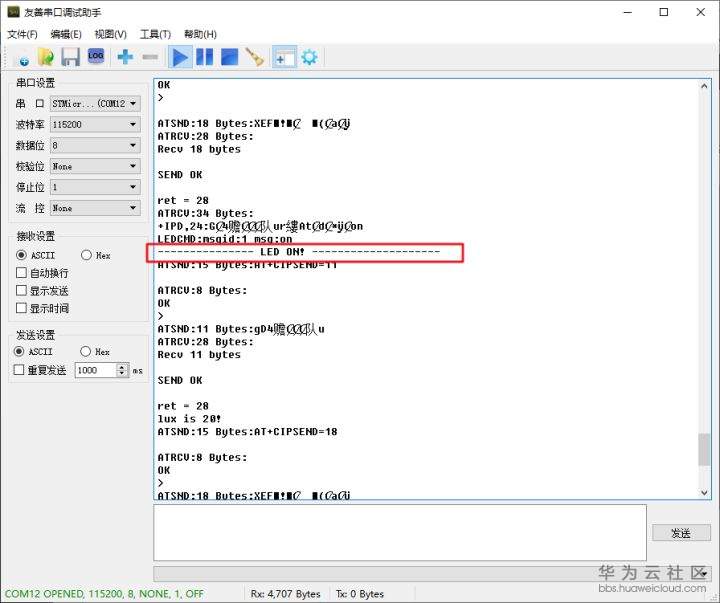Open the serial port COM12 dropdown
720x603 pixels.
(95, 103)
